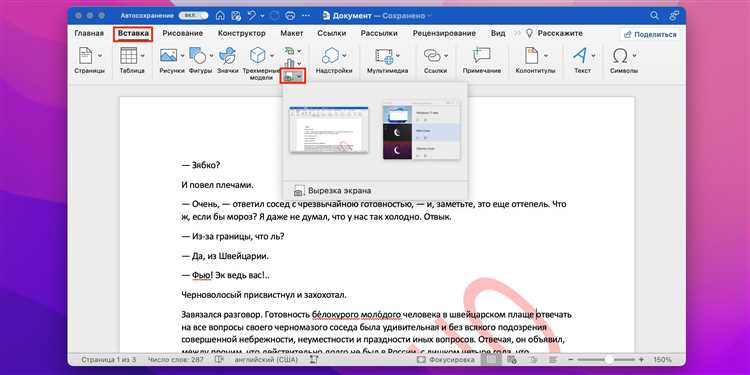Open the Рассылки tab
Image resolution: width=750 pixels, height=375 pixels.
(379, 33)
